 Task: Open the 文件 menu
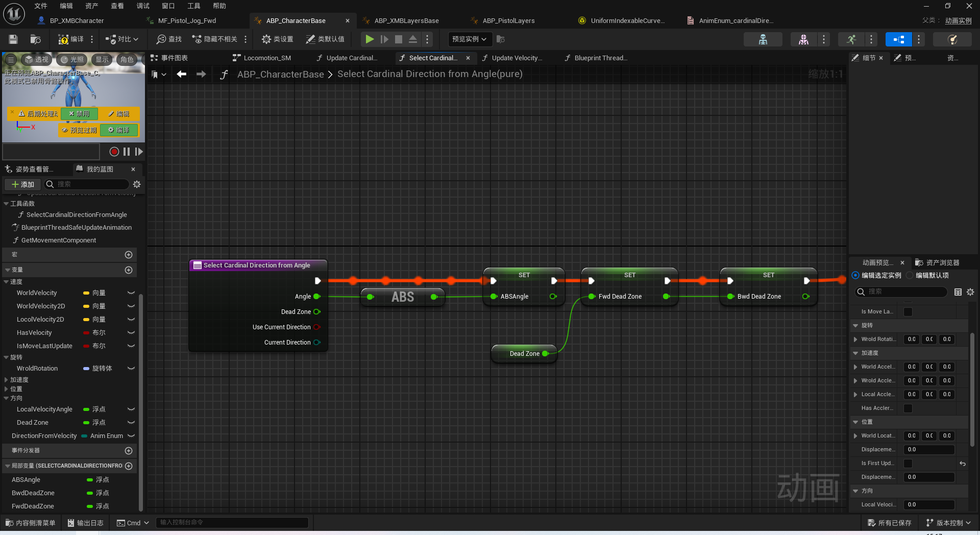(x=41, y=6)
